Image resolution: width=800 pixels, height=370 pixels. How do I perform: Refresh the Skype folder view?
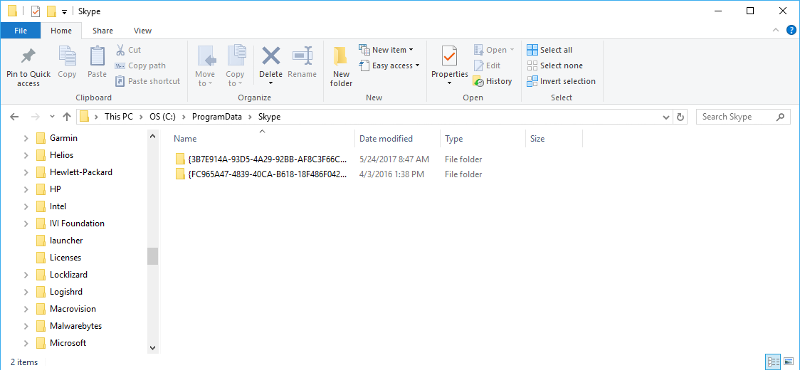680,117
